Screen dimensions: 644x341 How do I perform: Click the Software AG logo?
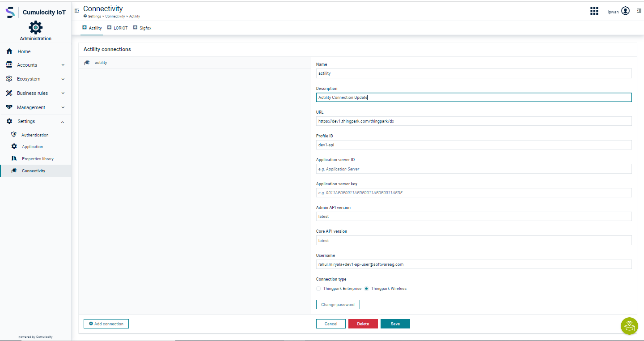pos(10,12)
